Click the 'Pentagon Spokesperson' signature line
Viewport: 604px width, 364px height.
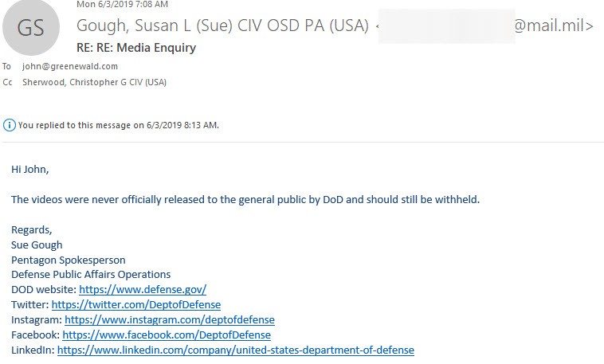coord(69,260)
